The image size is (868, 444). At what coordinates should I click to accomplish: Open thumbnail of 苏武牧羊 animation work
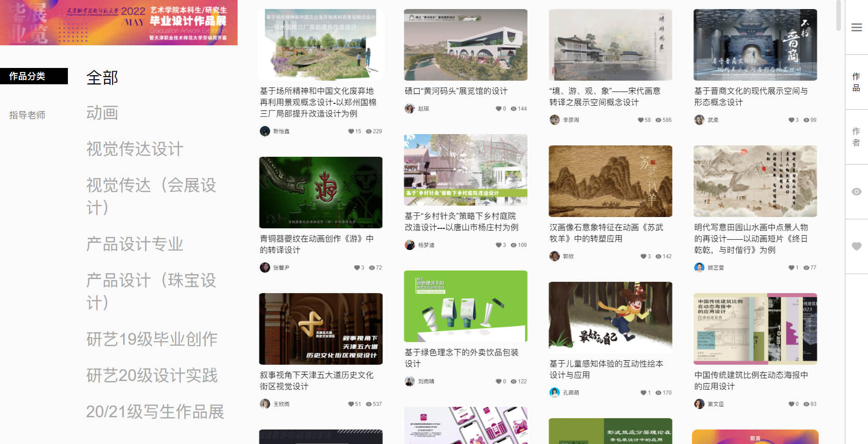(610, 181)
